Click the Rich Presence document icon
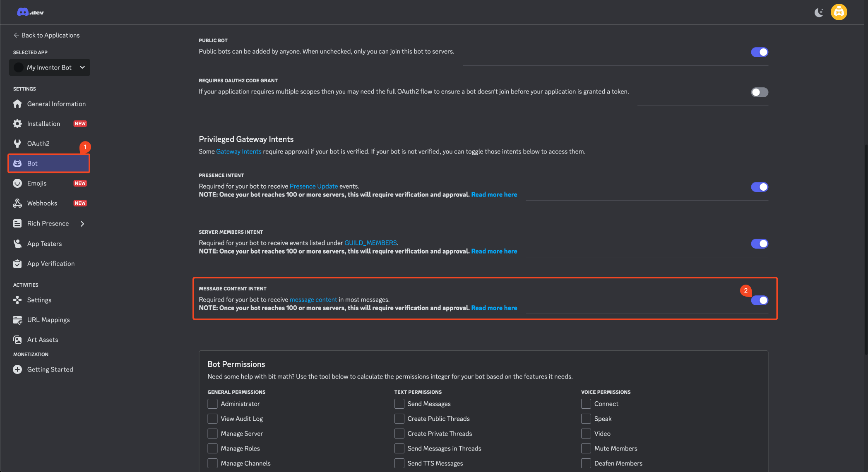The height and width of the screenshot is (472, 868). click(17, 223)
